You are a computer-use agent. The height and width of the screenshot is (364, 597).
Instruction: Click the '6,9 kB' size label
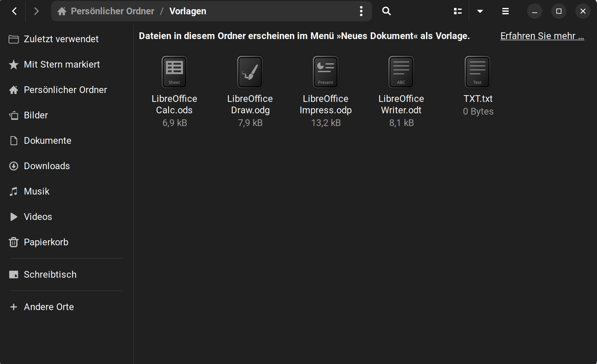point(174,123)
